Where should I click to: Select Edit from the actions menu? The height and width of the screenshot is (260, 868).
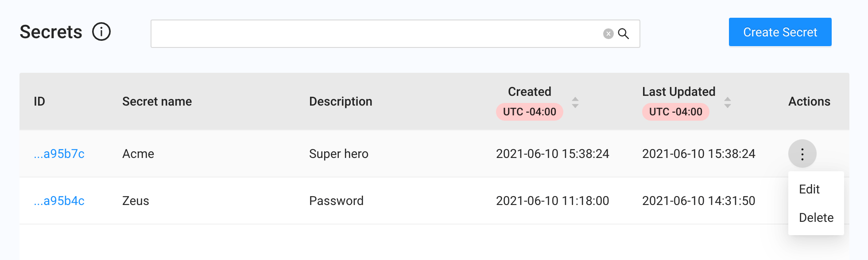809,189
